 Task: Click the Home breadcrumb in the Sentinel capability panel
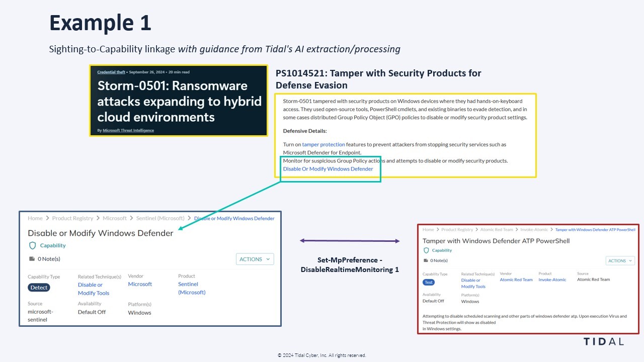point(35,218)
